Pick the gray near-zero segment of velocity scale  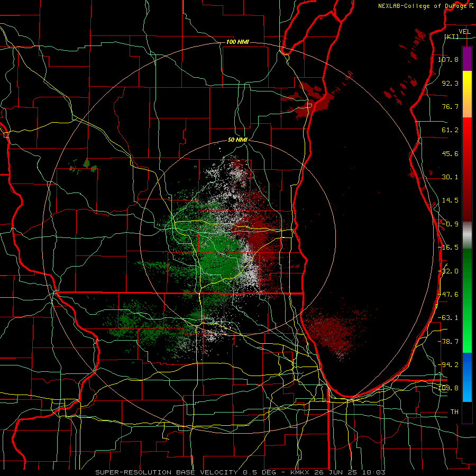point(467,235)
